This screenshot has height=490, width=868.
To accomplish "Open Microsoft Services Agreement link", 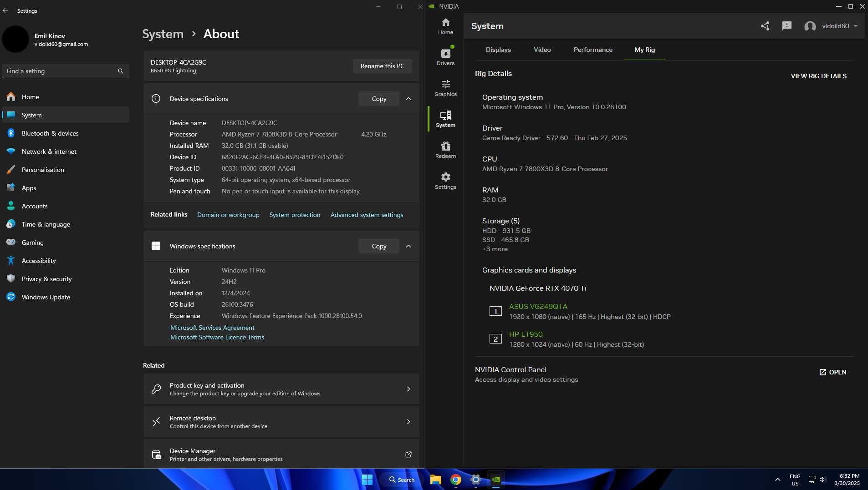I will (212, 328).
